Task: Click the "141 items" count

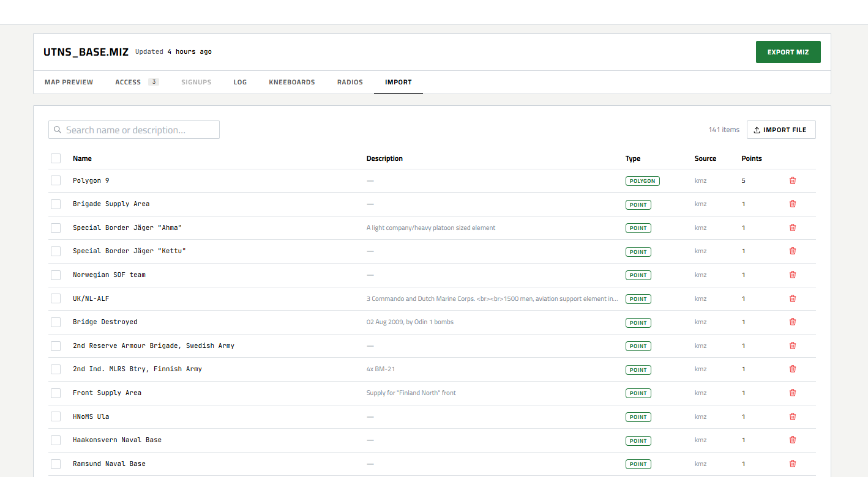Action: 724,130
